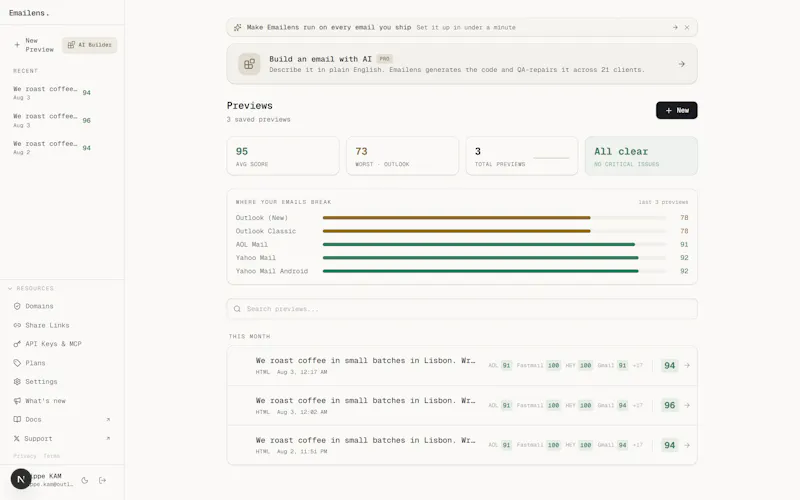Click the Domains shield icon
The width and height of the screenshot is (800, 500).
(17, 306)
